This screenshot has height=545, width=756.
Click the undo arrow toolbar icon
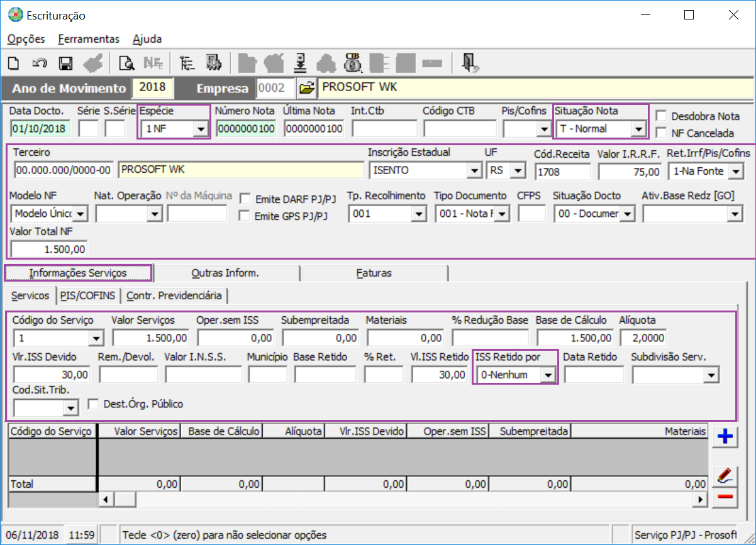coord(40,63)
